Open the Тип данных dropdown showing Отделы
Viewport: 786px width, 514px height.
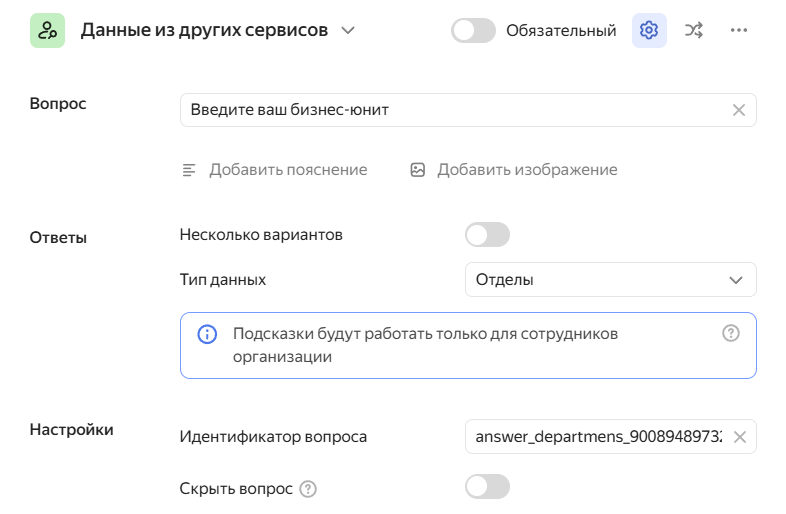pyautogui.click(x=610, y=280)
